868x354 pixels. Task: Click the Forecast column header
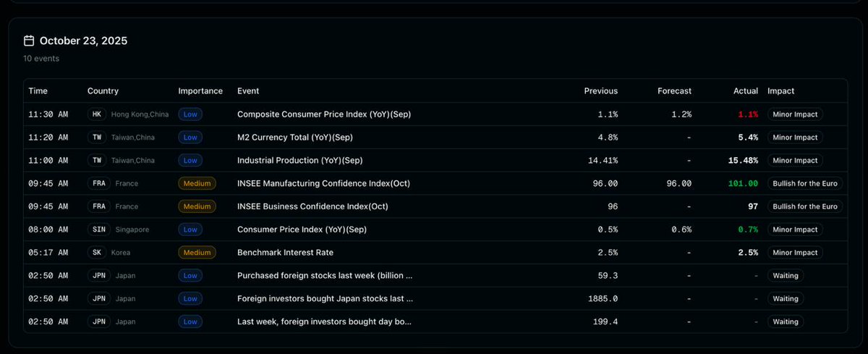tap(674, 91)
